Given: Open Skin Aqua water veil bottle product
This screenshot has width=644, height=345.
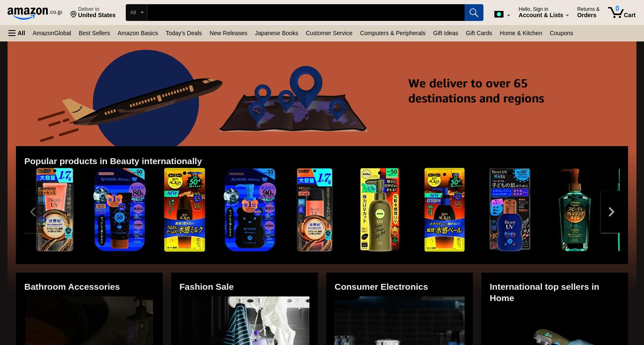Looking at the screenshot, I should click(444, 210).
